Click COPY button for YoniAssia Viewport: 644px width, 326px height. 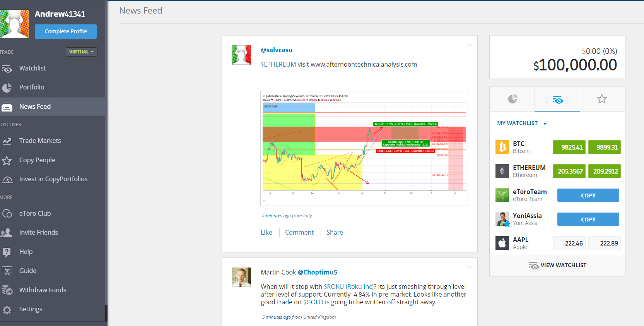(588, 219)
